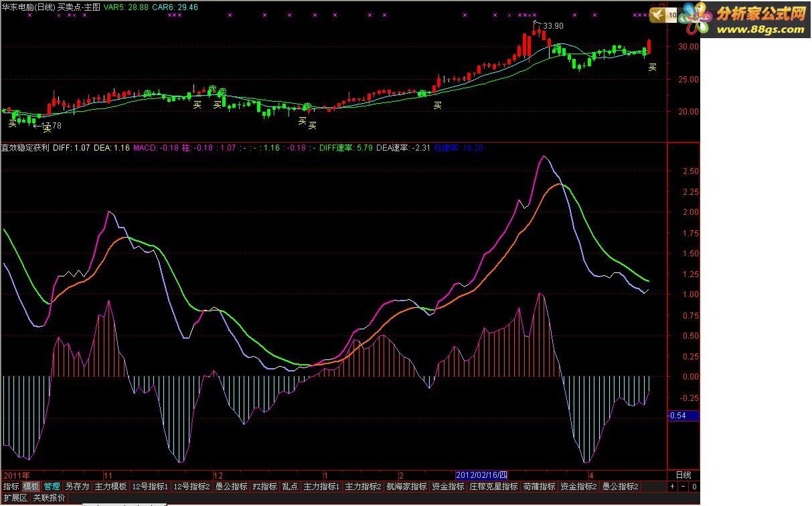Screen dimensions: 812x506
Task: Reset chart zoom with the 0 button
Action: 695,487
